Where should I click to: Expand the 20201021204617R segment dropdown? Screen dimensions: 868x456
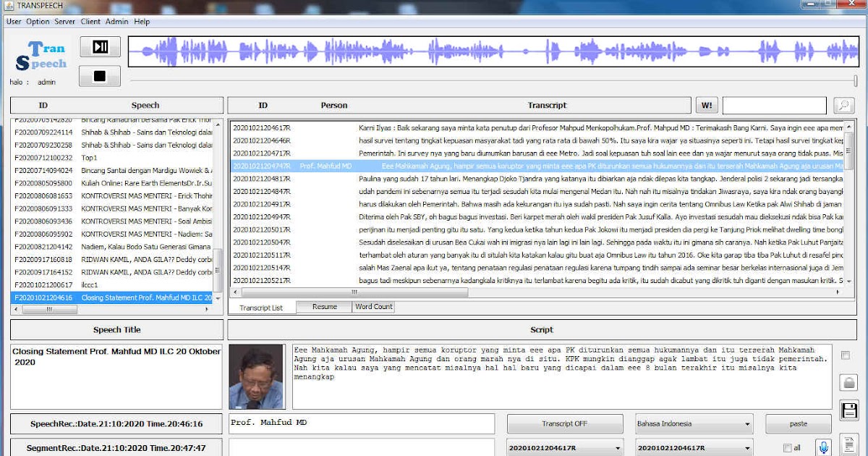coord(618,447)
